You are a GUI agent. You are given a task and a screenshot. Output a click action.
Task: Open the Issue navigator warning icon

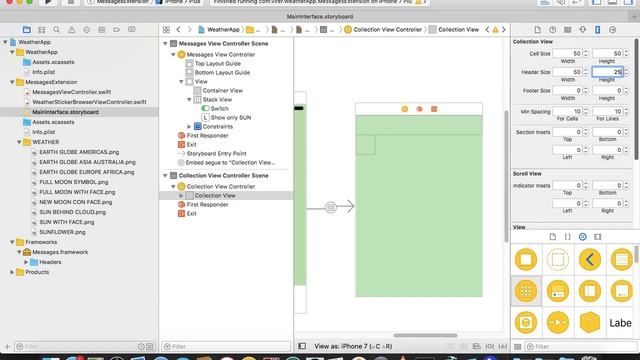click(71, 30)
